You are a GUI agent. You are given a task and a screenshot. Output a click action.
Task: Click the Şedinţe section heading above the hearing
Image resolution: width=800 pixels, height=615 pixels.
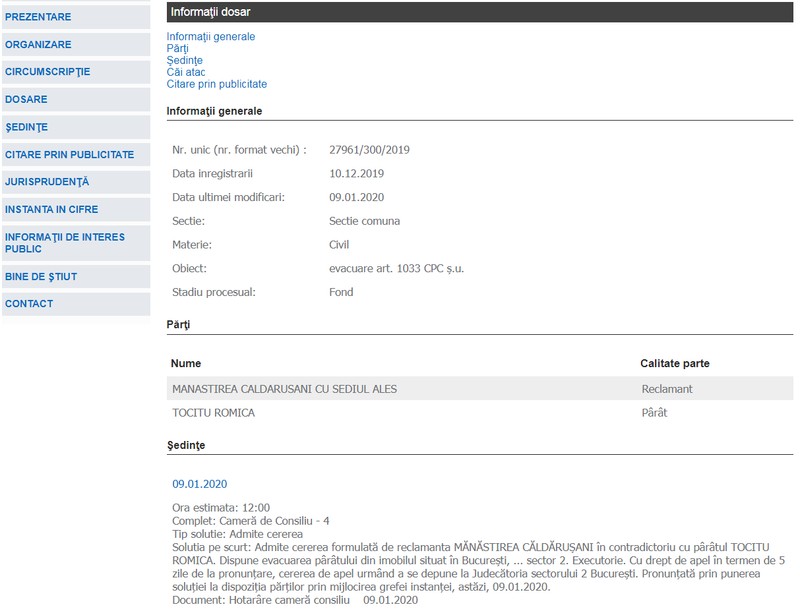(x=186, y=445)
